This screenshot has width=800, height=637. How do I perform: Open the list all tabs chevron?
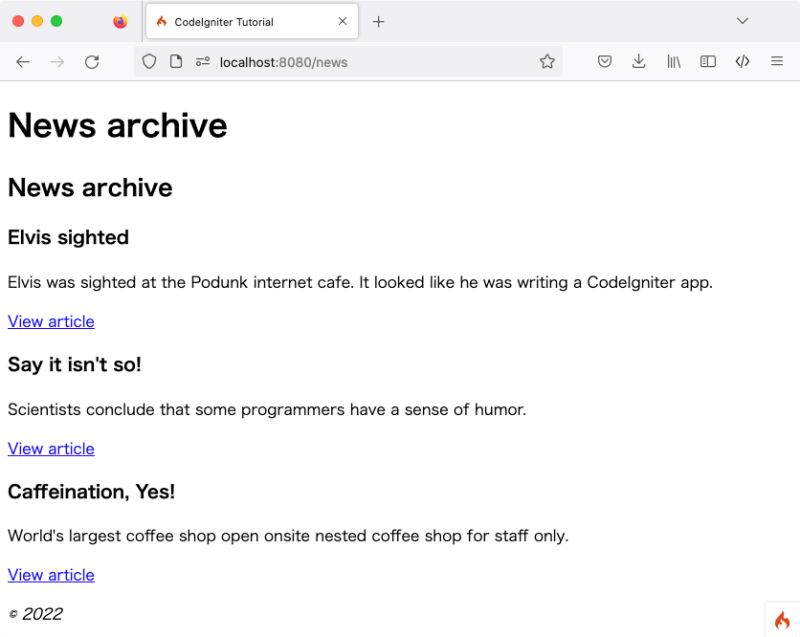point(742,21)
